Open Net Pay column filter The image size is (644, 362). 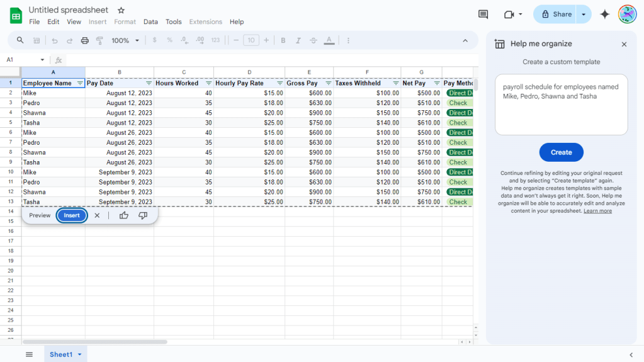[437, 83]
